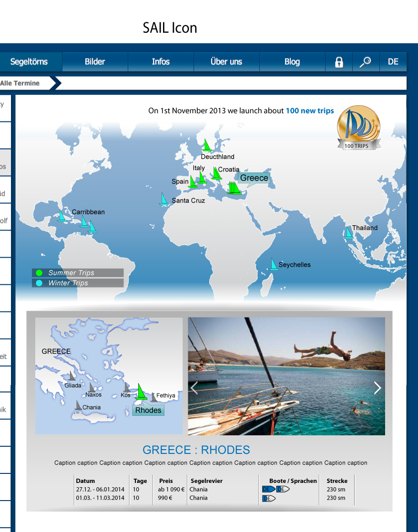
Task: Open the Infos menu item
Action: click(x=161, y=62)
